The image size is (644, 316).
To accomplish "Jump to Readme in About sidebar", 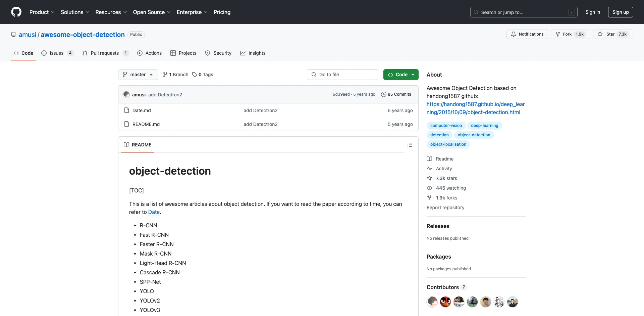I will tap(440, 159).
